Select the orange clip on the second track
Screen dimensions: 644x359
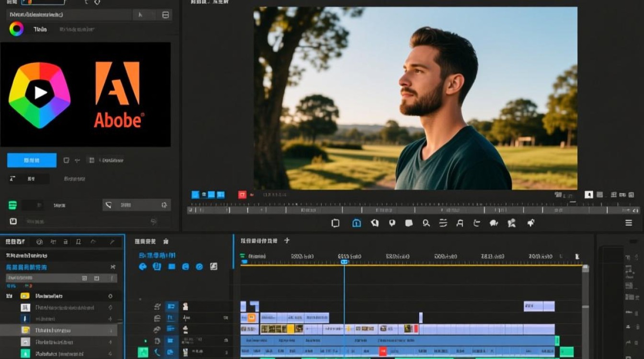pos(252,318)
